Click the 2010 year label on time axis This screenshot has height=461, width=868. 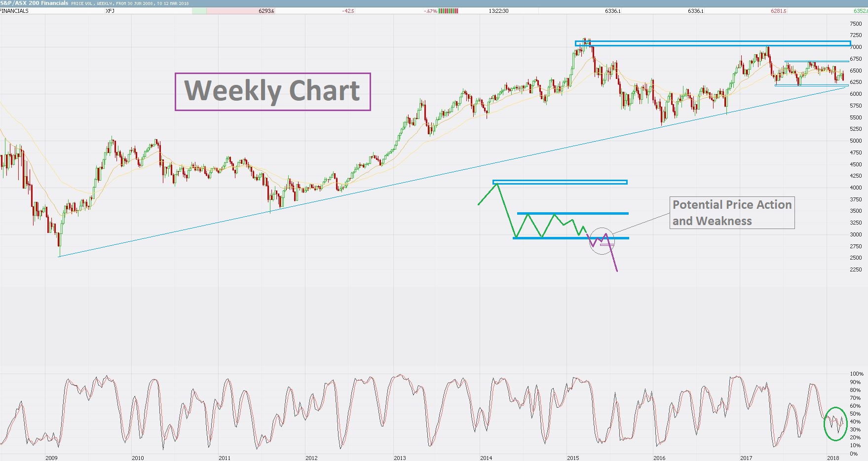click(138, 458)
